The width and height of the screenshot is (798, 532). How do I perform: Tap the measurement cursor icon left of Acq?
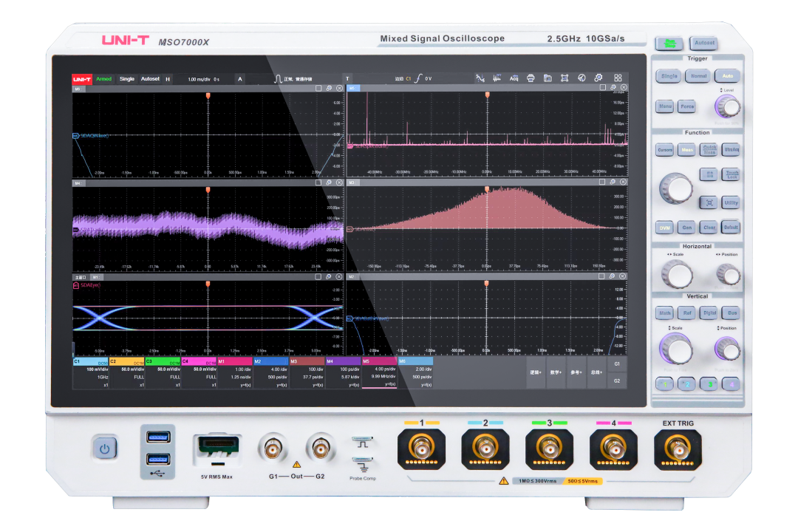point(480,78)
